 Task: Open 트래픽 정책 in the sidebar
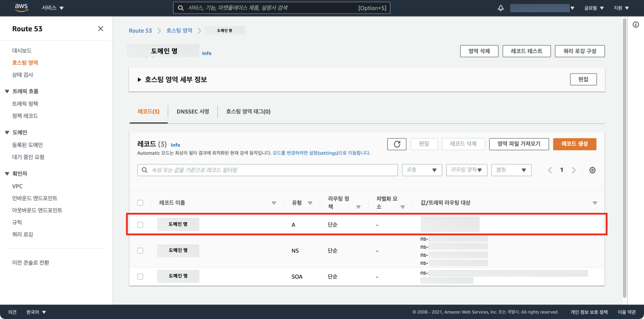point(25,104)
